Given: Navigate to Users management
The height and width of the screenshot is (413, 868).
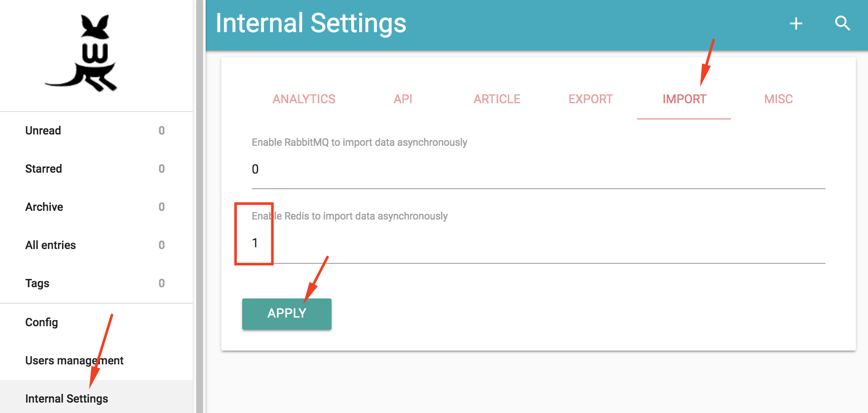Looking at the screenshot, I should point(74,361).
